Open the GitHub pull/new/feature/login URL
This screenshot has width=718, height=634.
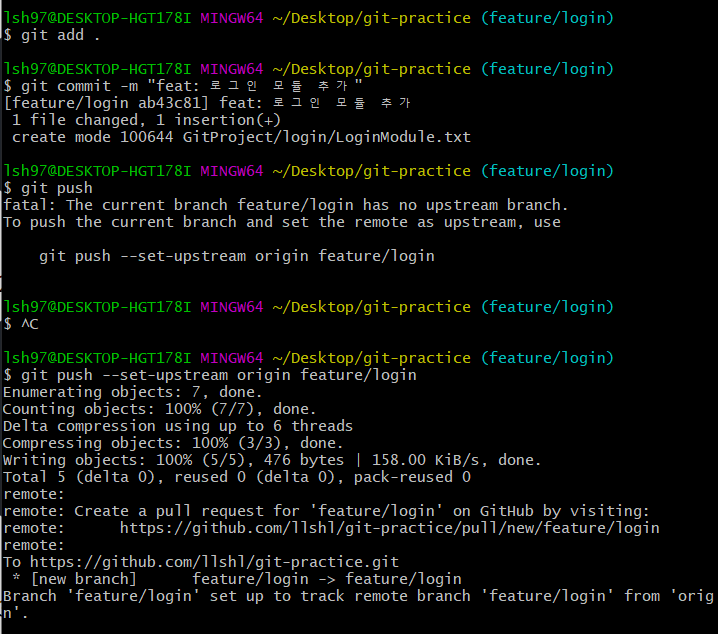390,528
